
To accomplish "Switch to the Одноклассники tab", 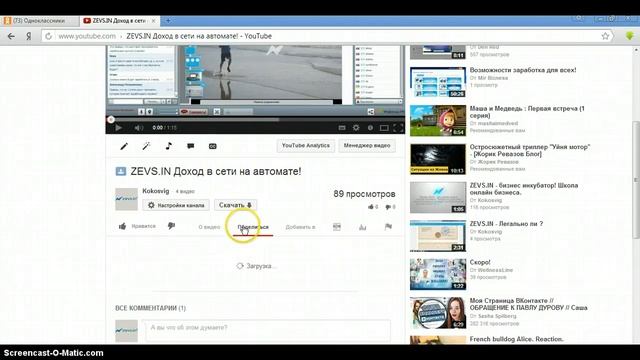I will (40, 20).
